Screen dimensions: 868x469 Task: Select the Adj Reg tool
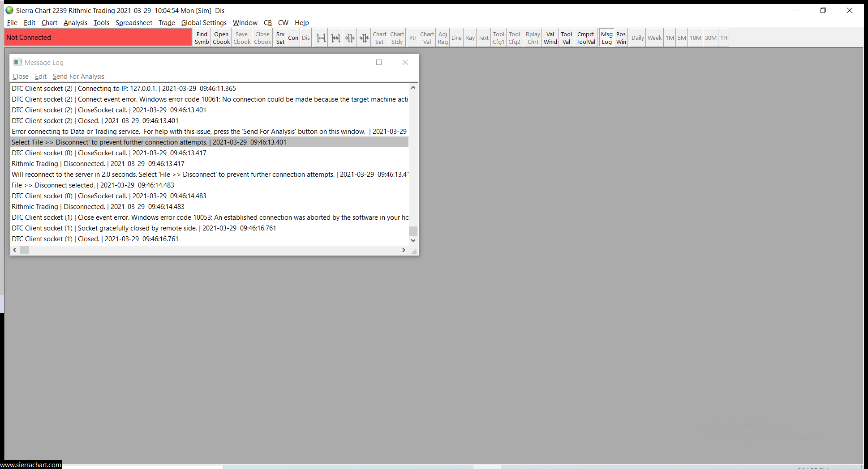[x=443, y=38]
